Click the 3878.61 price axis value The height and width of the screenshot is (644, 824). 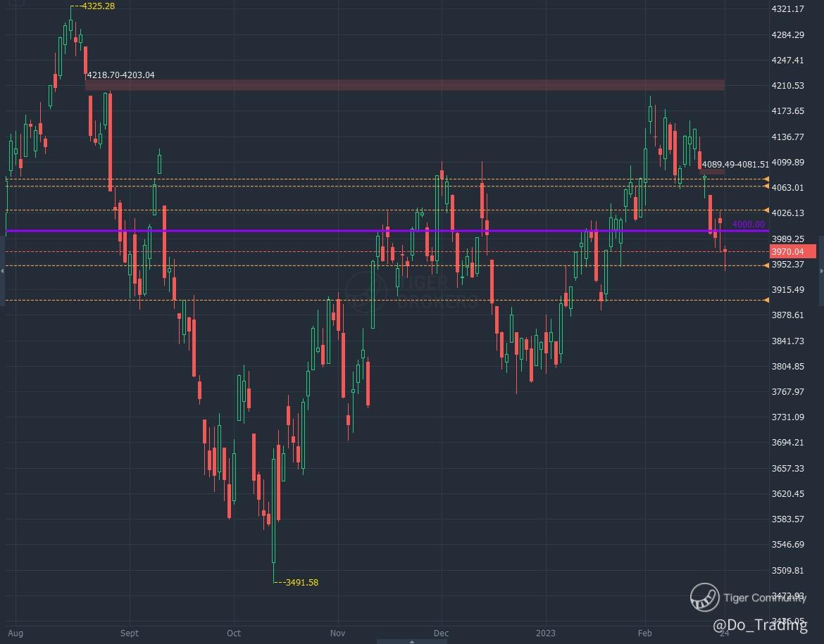pyautogui.click(x=788, y=315)
